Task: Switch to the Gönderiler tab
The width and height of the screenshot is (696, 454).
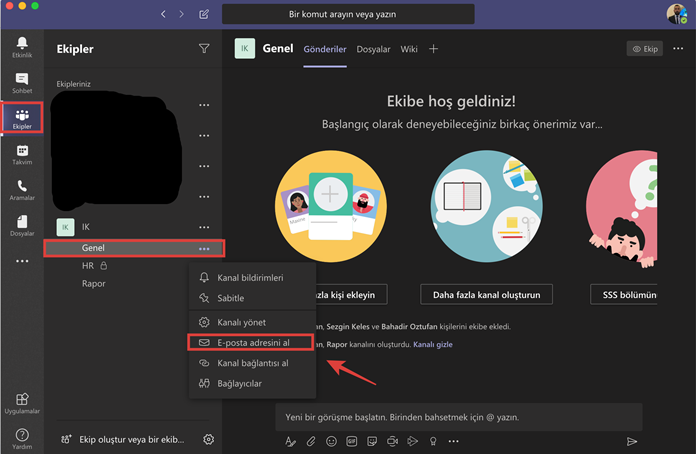Action: (x=325, y=49)
